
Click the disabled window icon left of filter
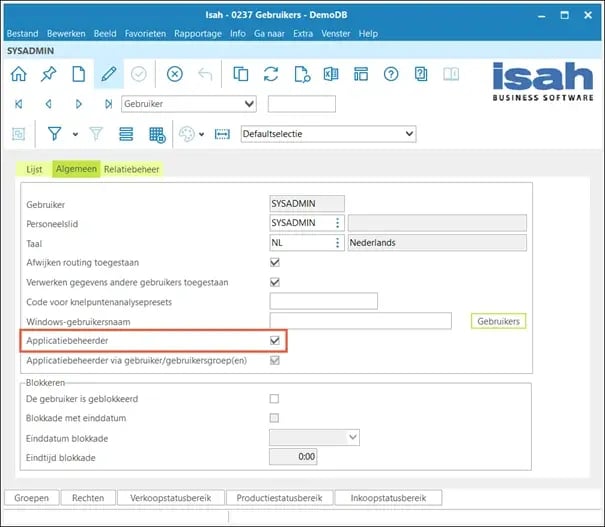[x=19, y=134]
